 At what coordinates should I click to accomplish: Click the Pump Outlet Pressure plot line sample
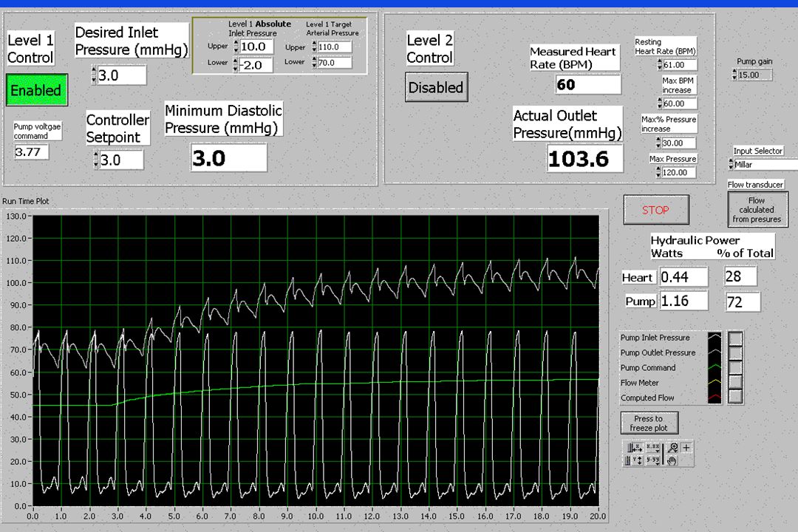click(x=715, y=352)
